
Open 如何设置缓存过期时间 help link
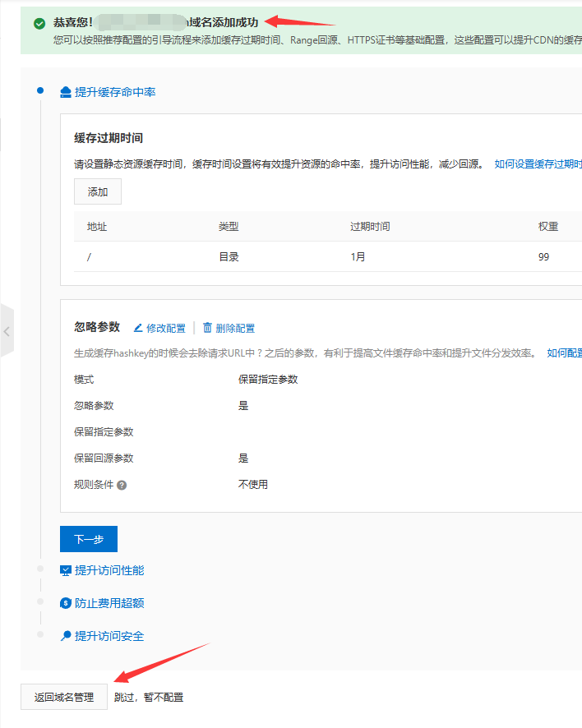pyautogui.click(x=538, y=164)
